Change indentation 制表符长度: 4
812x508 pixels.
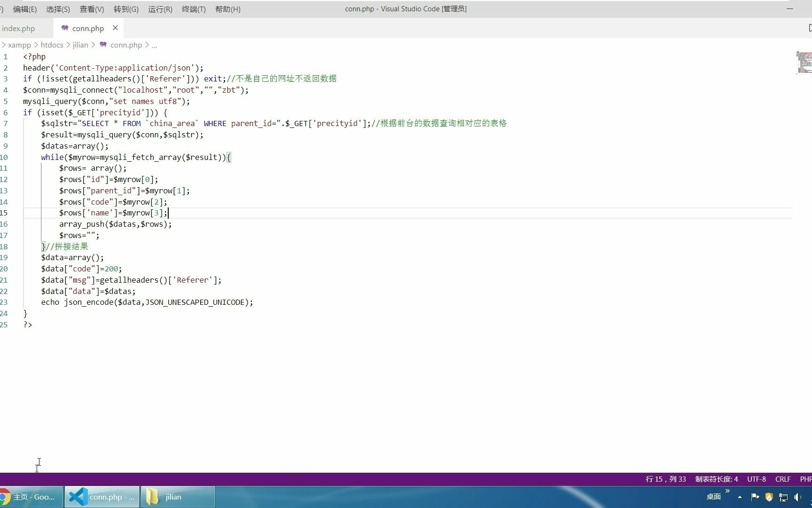click(717, 479)
